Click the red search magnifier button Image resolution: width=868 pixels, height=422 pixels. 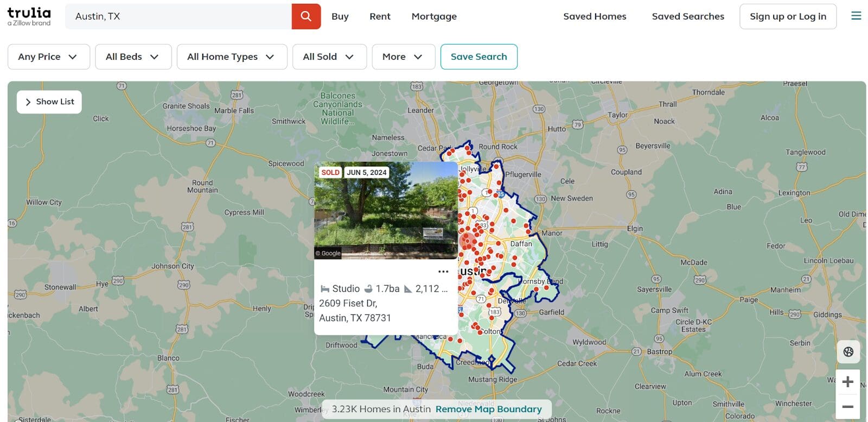(306, 16)
